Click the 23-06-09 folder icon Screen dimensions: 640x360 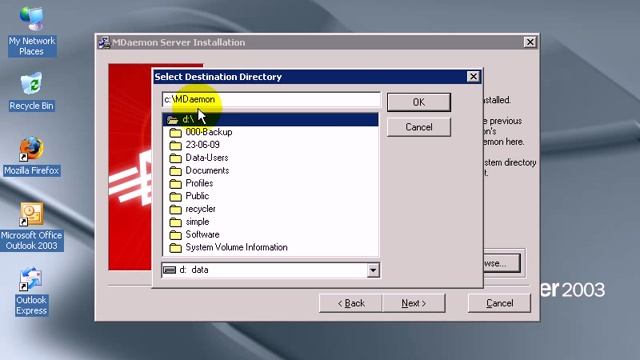pyautogui.click(x=176, y=145)
